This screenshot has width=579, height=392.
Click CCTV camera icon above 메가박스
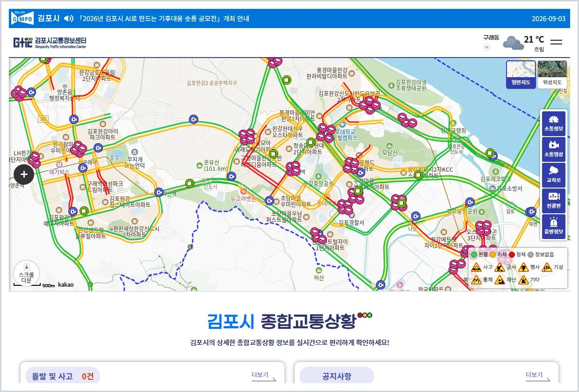click(82, 167)
